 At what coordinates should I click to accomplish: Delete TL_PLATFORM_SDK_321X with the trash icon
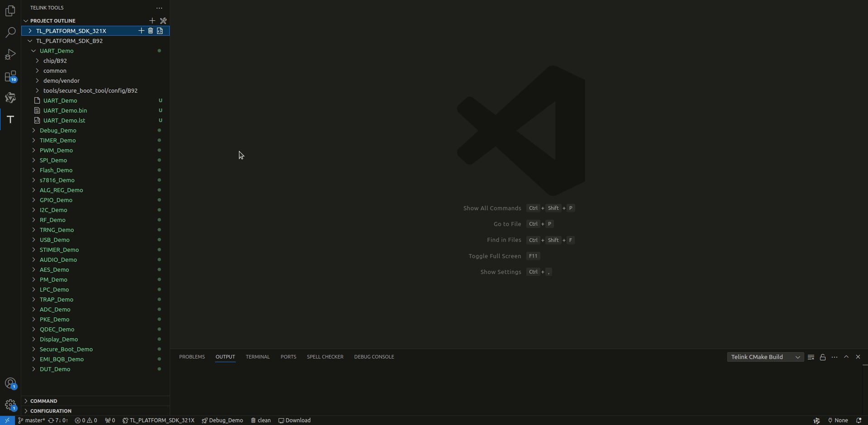coord(151,31)
